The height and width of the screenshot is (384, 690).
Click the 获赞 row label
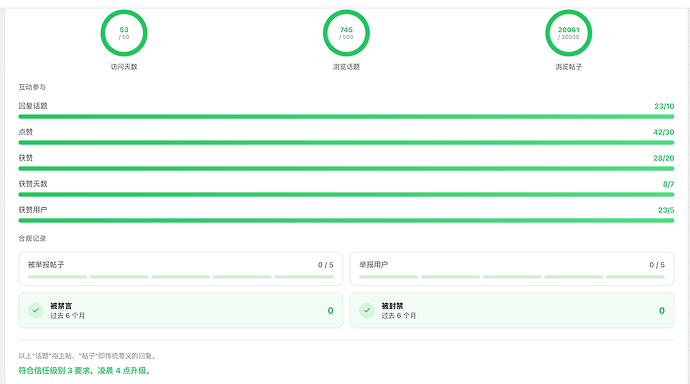point(26,158)
